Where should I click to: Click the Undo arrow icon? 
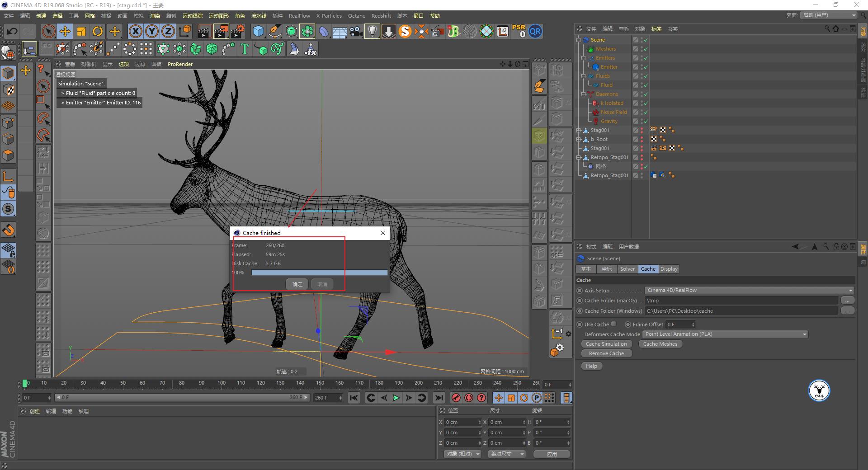click(12, 31)
